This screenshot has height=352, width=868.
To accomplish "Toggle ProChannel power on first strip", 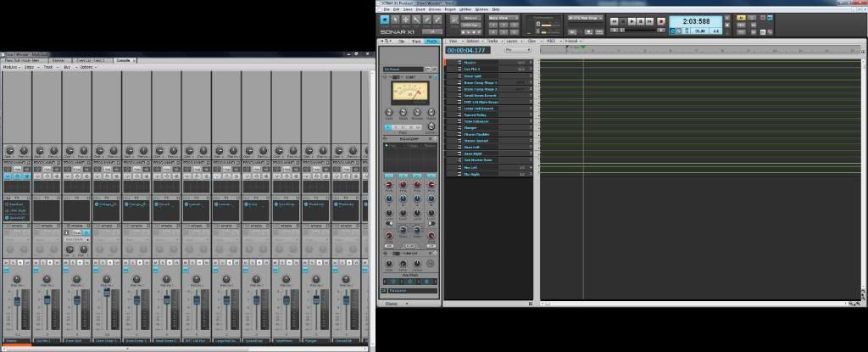I will pyautogui.click(x=29, y=162).
